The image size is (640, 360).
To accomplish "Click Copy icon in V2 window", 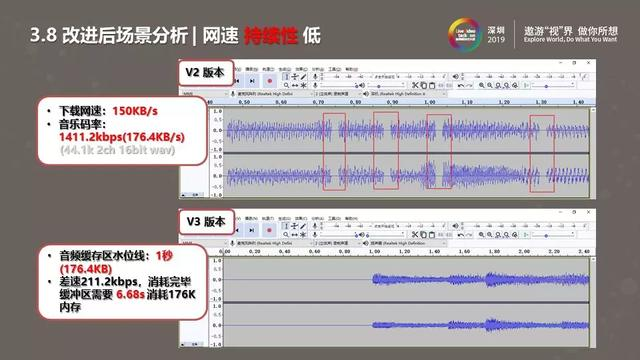I will [424, 85].
